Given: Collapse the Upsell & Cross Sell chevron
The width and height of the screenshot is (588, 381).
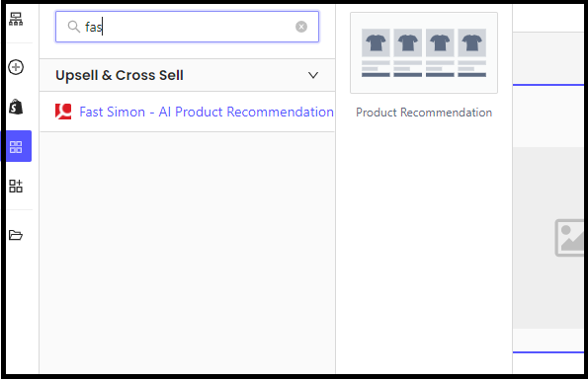Looking at the screenshot, I should click(x=313, y=75).
